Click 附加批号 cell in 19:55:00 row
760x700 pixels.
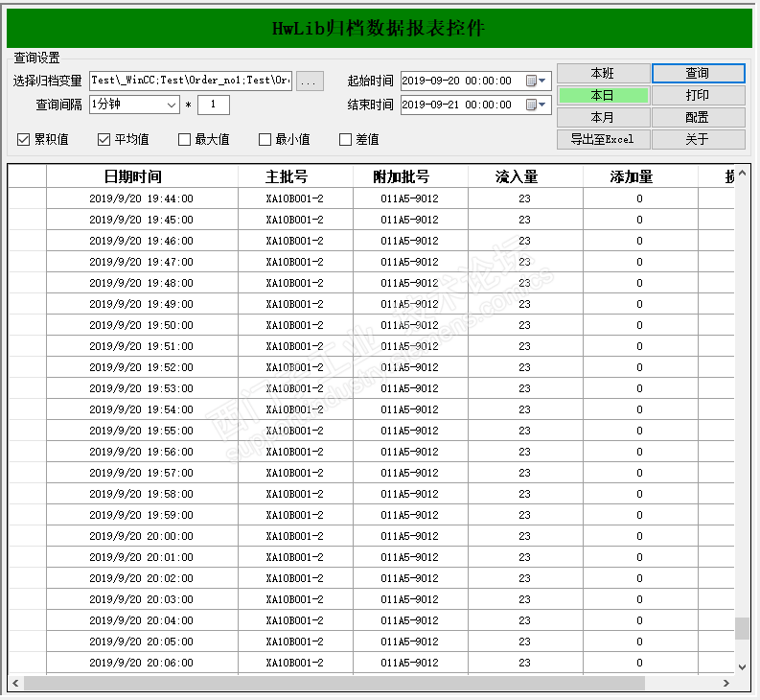[x=410, y=431]
